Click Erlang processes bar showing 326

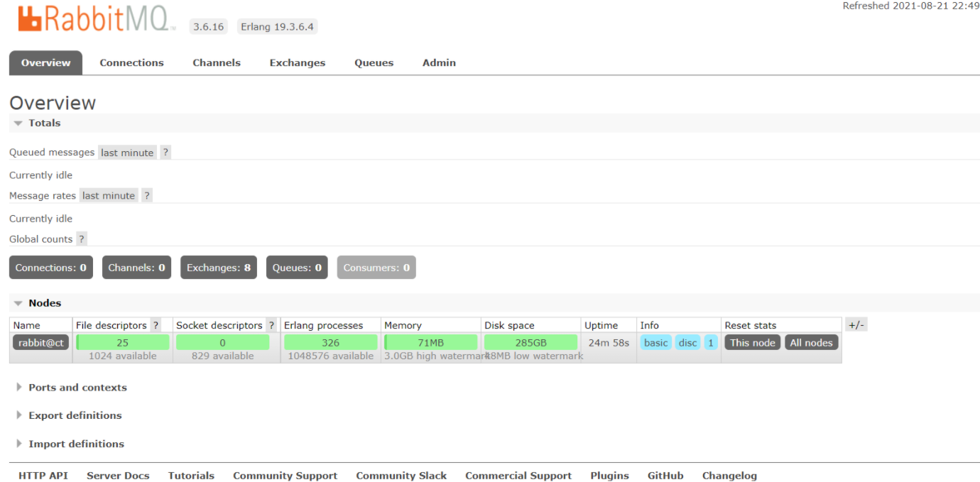(331, 342)
